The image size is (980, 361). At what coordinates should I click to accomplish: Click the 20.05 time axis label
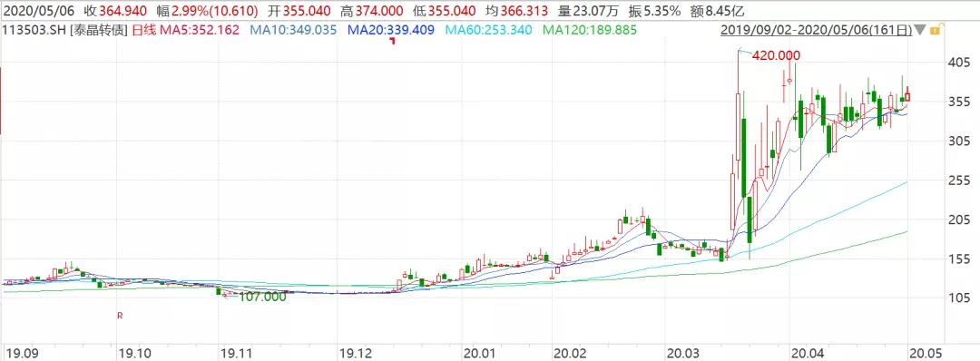(x=926, y=354)
